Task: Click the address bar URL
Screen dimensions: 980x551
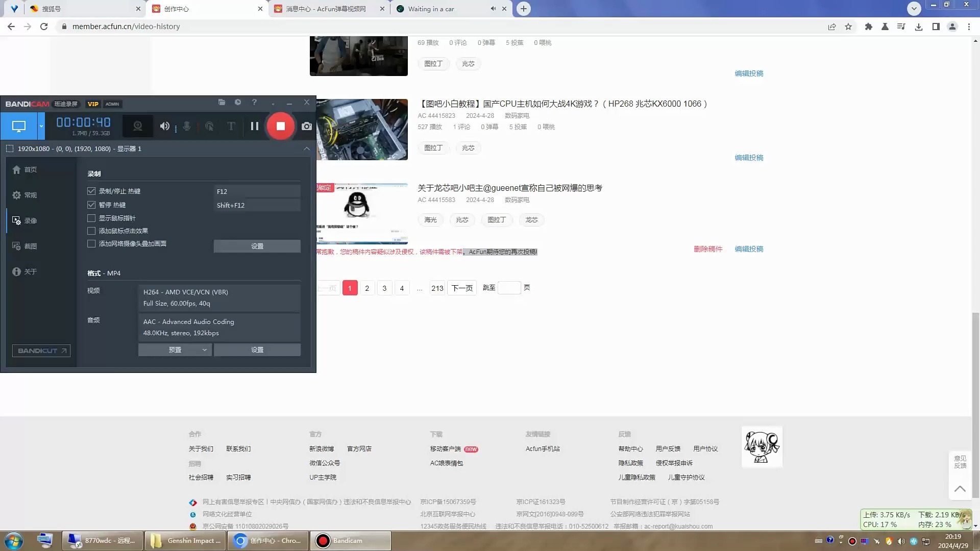Action: pos(126,27)
